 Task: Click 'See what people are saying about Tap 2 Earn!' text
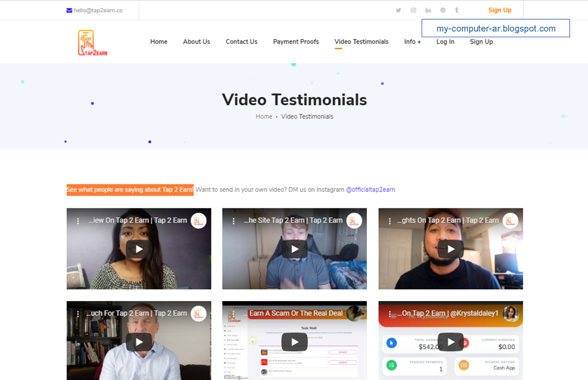130,190
